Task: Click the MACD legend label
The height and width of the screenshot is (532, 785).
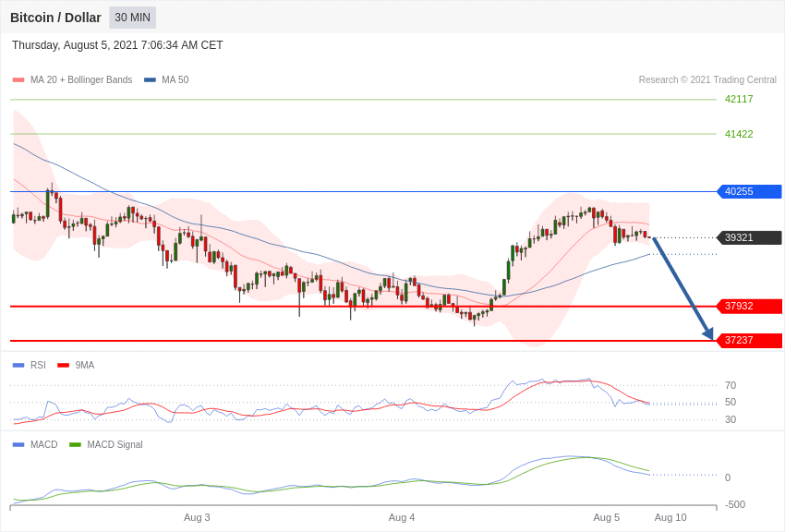Action: click(x=44, y=444)
